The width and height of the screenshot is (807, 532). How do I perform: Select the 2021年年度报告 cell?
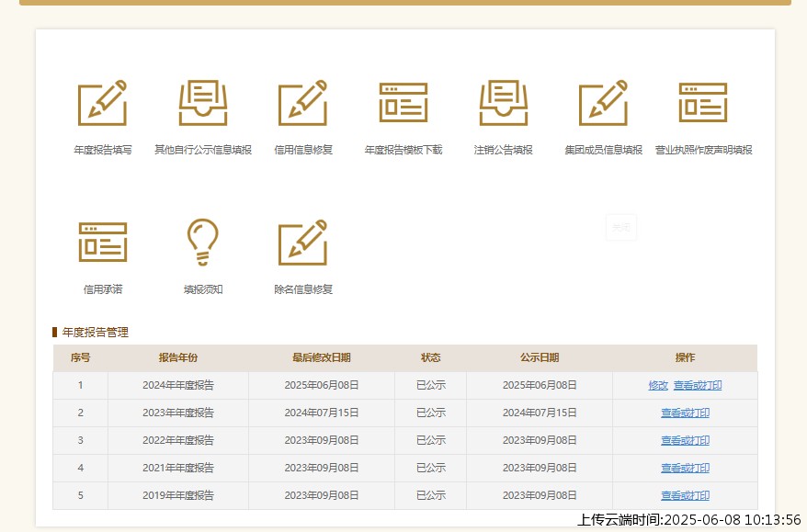tap(178, 468)
